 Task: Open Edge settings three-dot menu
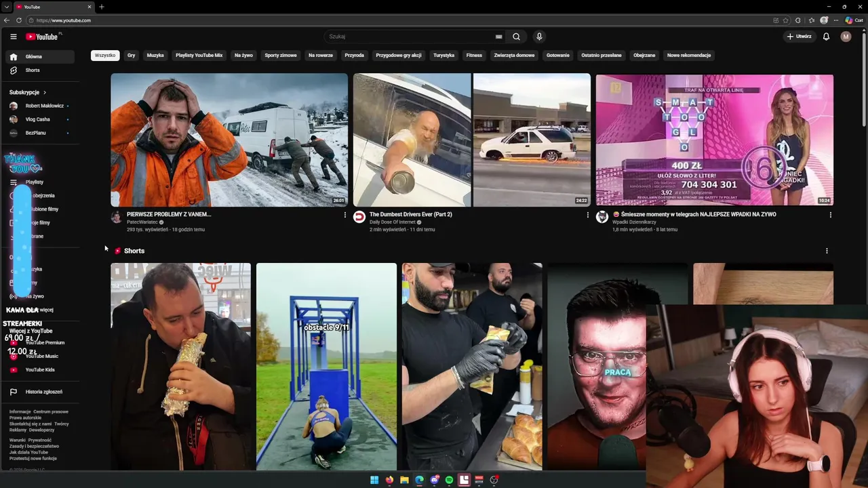pos(836,20)
